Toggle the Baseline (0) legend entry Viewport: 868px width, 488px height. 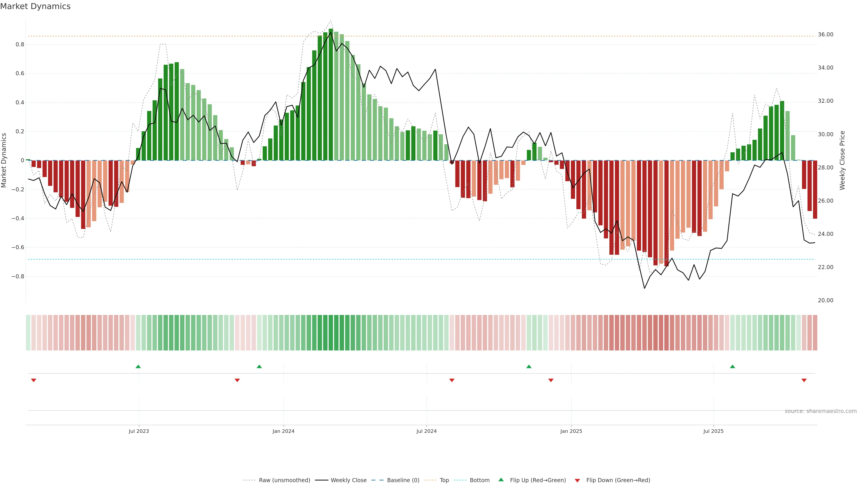pos(403,480)
